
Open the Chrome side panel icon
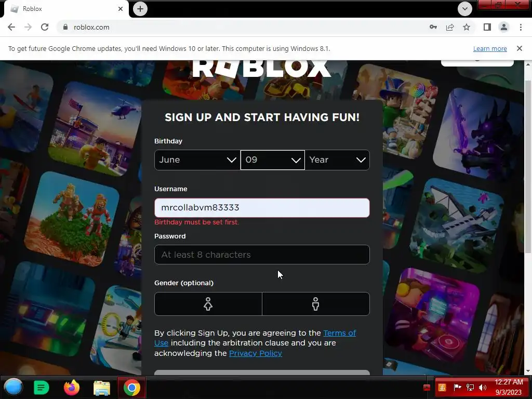[x=487, y=27]
